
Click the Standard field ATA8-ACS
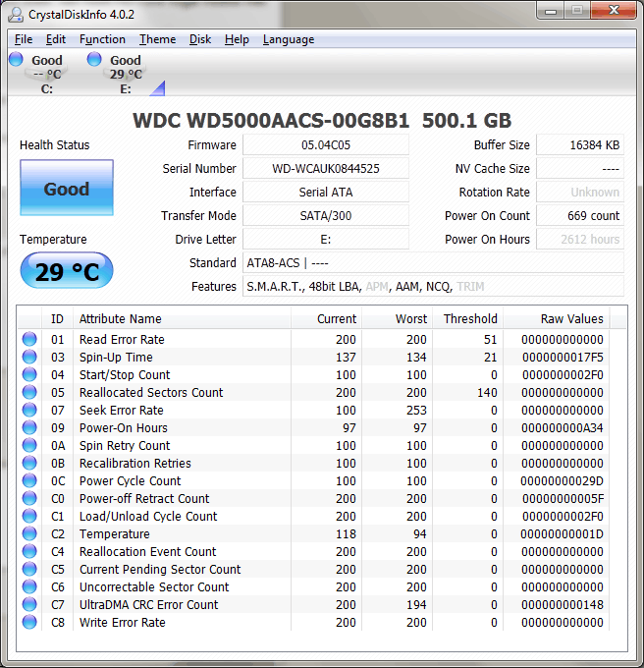[x=433, y=263]
